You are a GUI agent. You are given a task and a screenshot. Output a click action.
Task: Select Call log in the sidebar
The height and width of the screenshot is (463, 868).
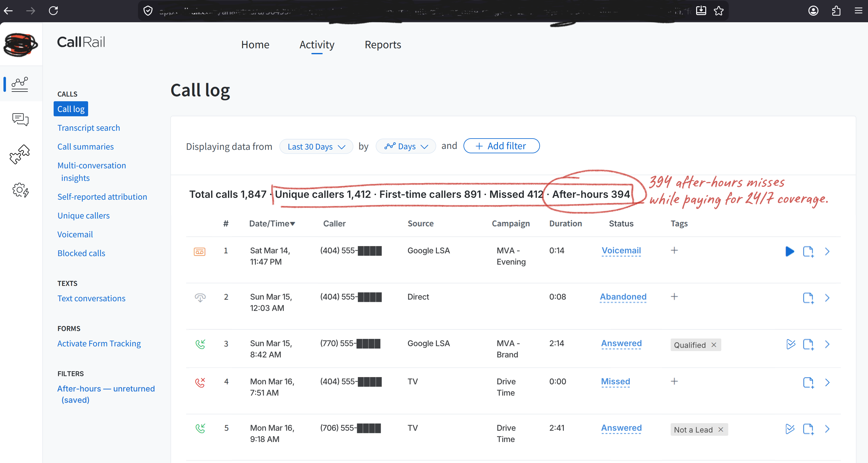coord(71,109)
